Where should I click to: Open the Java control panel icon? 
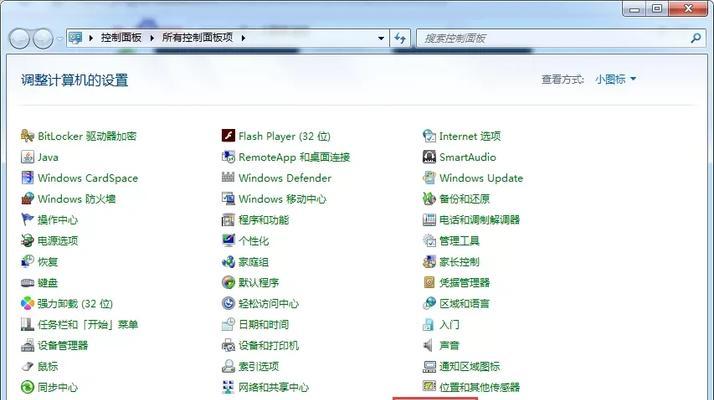coord(28,157)
